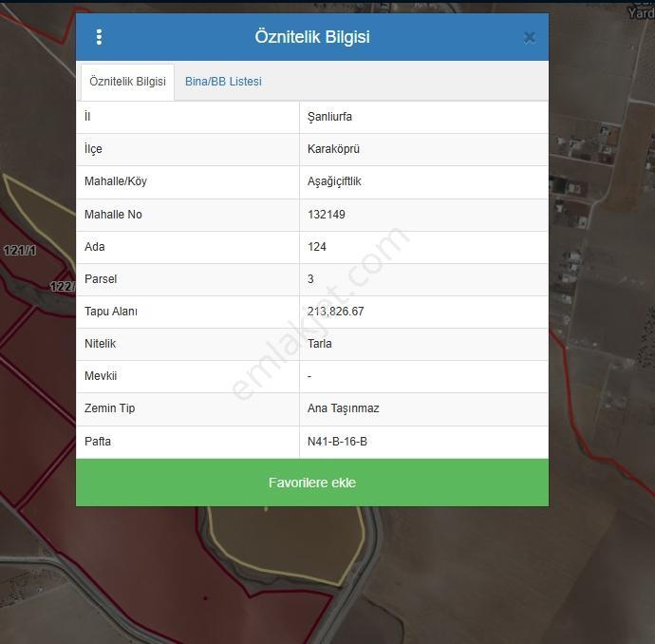Click the Zemin Tip row label
This screenshot has height=644, width=655.
click(109, 408)
